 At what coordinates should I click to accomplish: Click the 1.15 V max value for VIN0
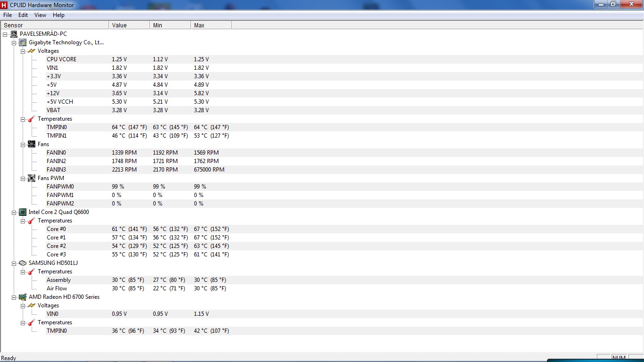pos(201,314)
